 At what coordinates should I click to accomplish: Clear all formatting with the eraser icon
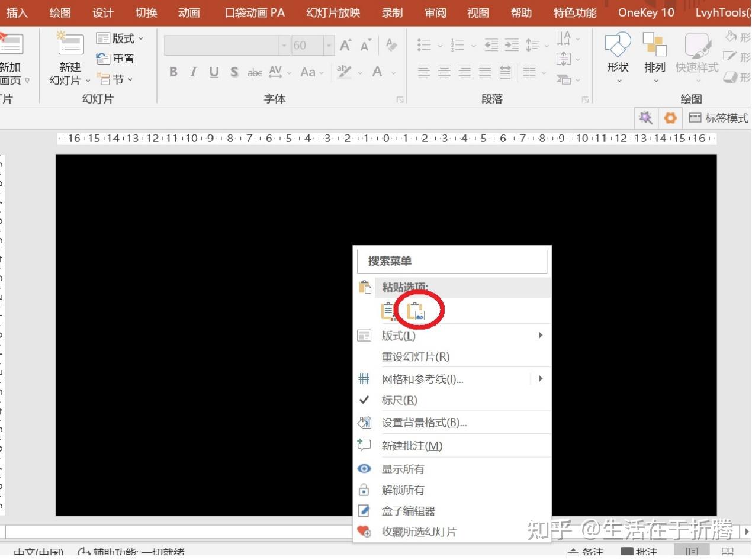coord(391,44)
